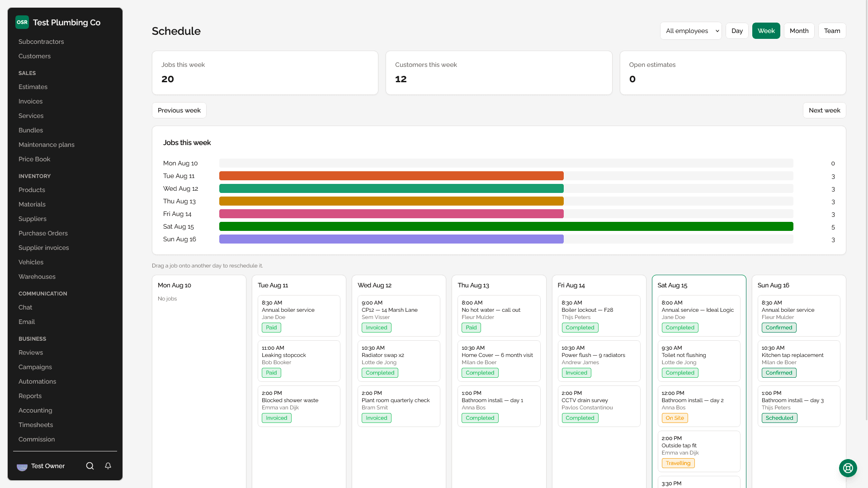This screenshot has height=488, width=868.
Task: Open the Blocked shower waste job card
Action: pos(299,406)
